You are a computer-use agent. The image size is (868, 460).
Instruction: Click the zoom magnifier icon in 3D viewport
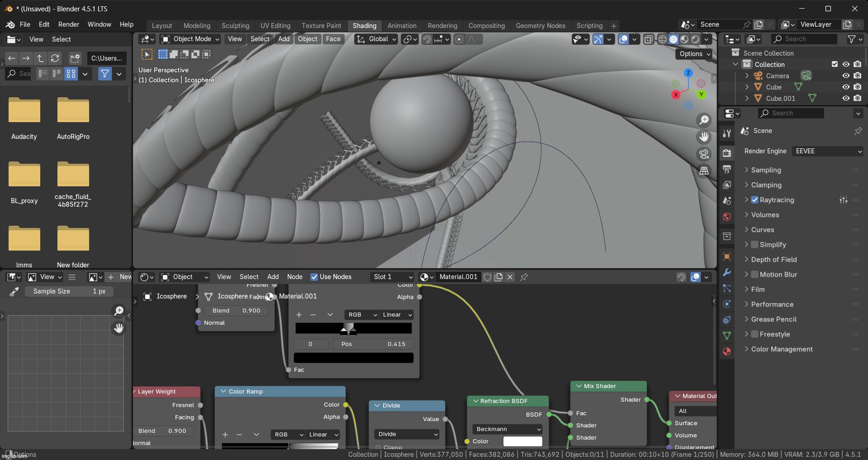tap(704, 120)
